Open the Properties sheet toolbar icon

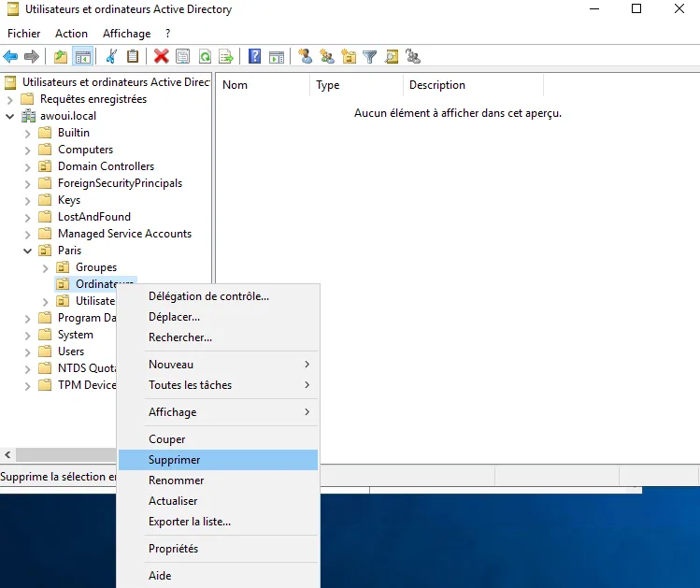click(x=182, y=57)
